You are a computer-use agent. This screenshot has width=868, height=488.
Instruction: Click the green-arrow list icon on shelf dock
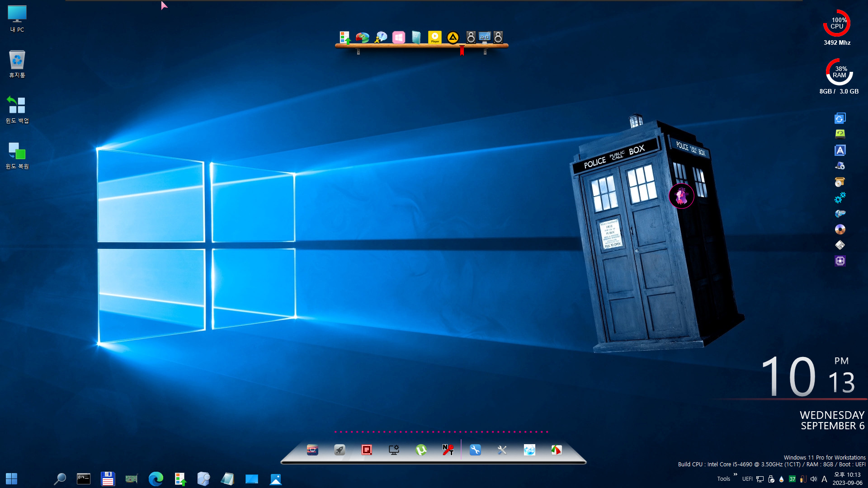345,38
